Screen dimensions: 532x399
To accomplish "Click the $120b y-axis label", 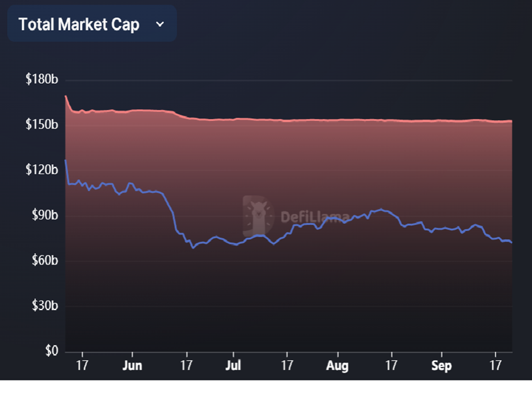I will [x=42, y=170].
